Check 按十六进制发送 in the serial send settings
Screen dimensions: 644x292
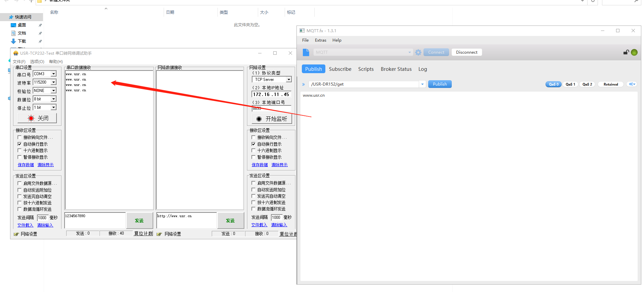tap(19, 203)
